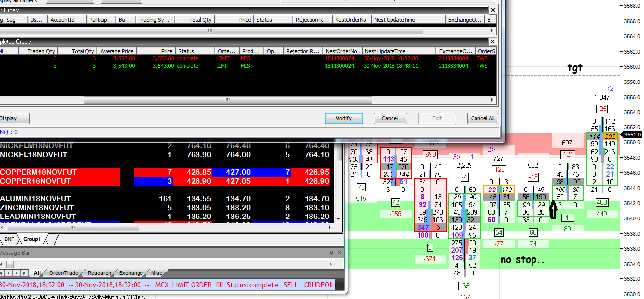Close the Open Orders panel
Image resolution: width=644 pixels, height=299 pixels.
tap(493, 10)
